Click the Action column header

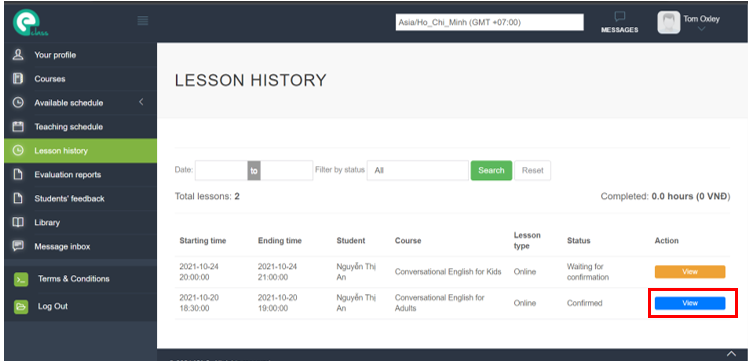(666, 241)
